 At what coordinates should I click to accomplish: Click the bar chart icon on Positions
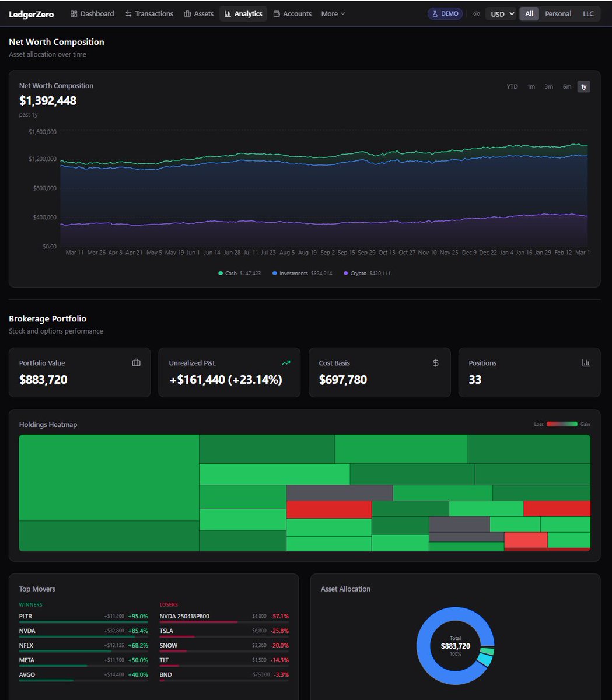tap(586, 363)
